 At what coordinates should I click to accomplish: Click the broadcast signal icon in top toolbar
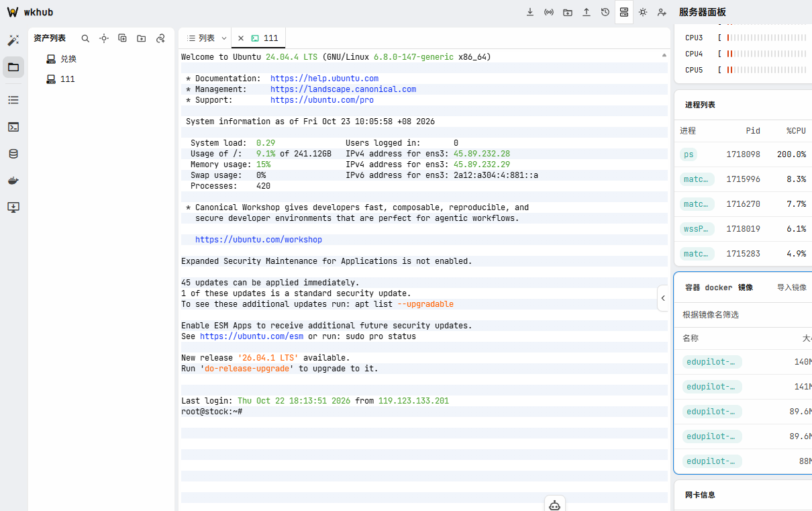point(549,12)
